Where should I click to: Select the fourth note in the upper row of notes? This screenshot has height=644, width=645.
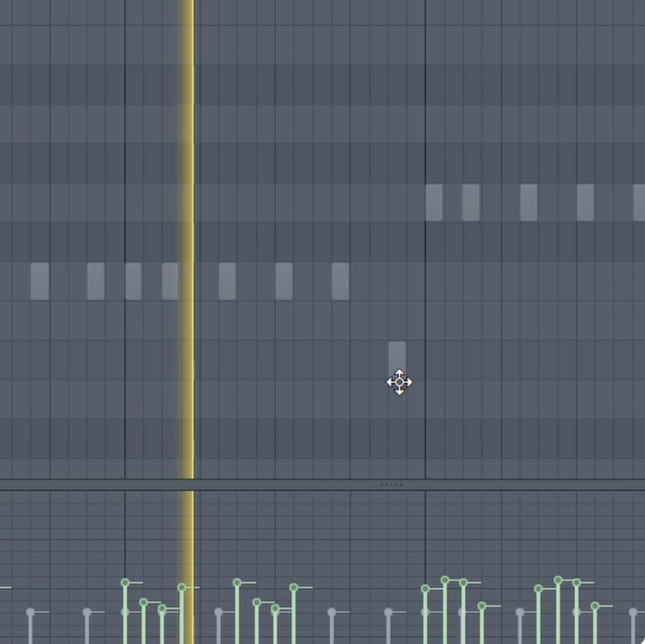(585, 202)
